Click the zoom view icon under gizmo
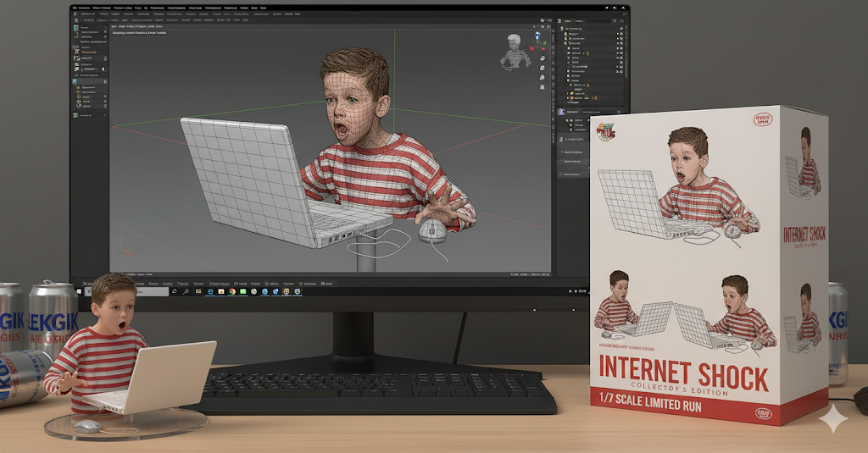 coord(542,58)
